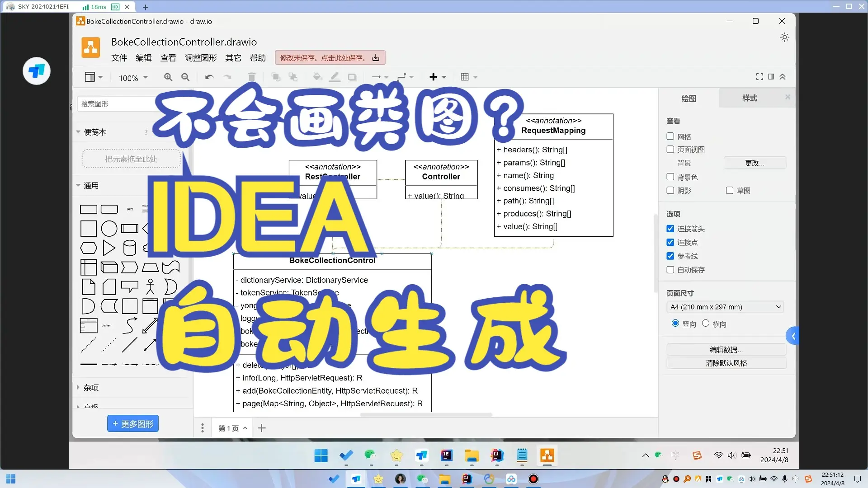Click the zoom out magnifier icon
Screen dimensions: 868x488
click(x=185, y=77)
